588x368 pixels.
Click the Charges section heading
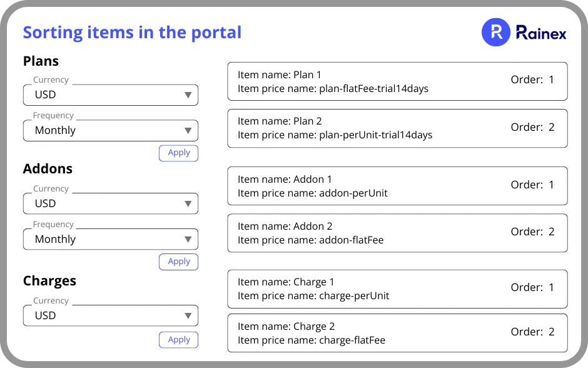coord(49,281)
